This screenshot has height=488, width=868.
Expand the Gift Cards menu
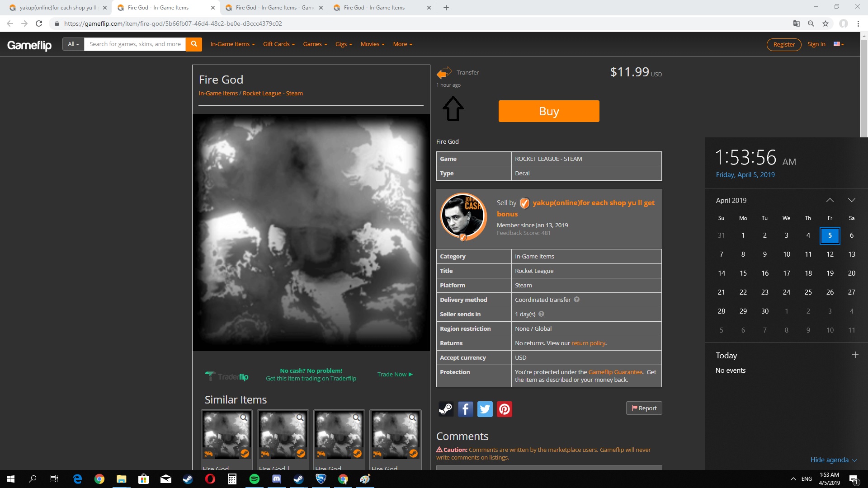click(x=279, y=44)
